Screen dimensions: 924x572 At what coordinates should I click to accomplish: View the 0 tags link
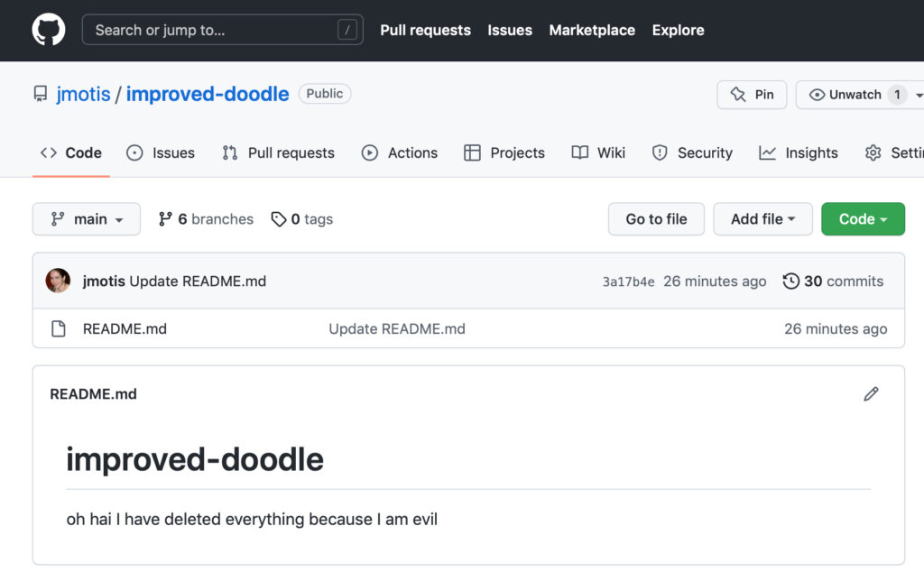pyautogui.click(x=301, y=219)
